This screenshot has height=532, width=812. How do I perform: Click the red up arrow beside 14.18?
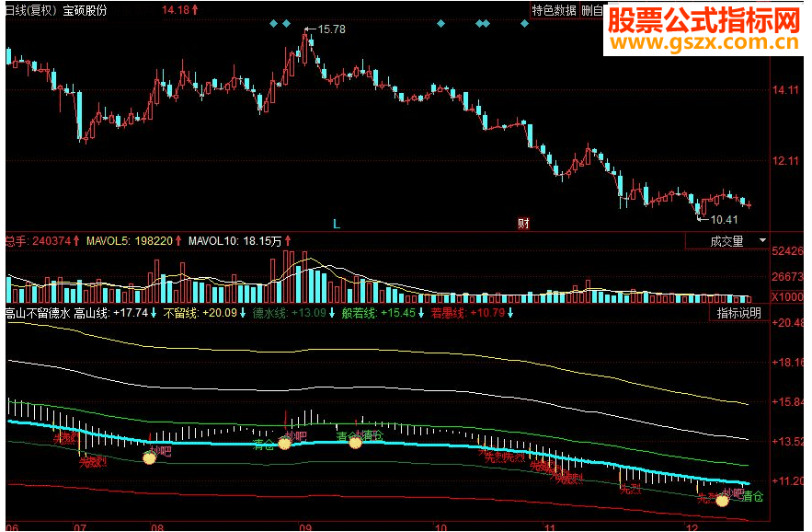point(195,9)
